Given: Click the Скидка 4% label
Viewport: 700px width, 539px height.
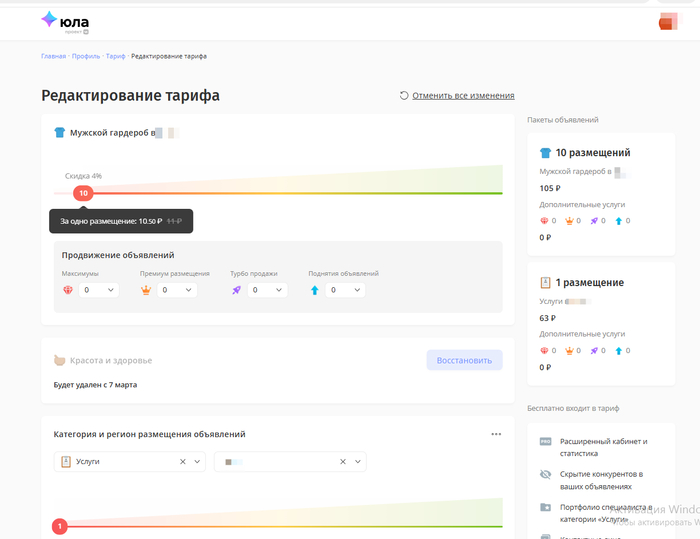Looking at the screenshot, I should [x=83, y=176].
